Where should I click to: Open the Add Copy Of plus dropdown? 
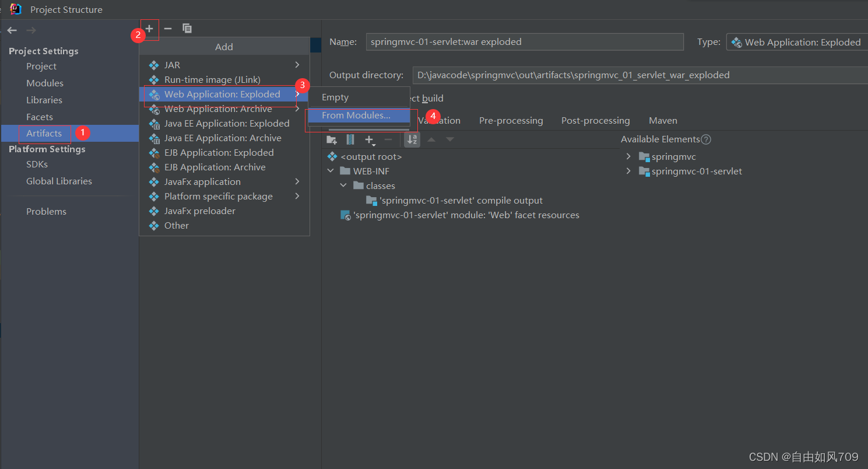click(x=370, y=140)
